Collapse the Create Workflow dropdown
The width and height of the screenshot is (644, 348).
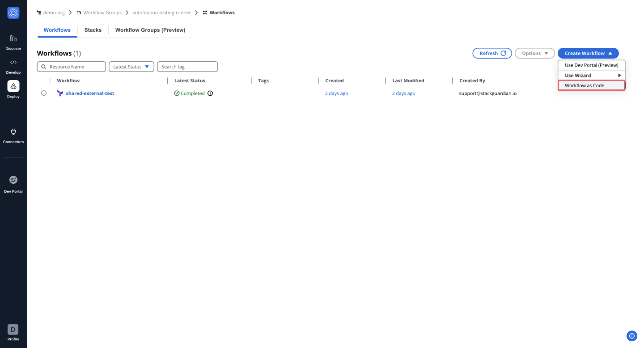click(588, 53)
